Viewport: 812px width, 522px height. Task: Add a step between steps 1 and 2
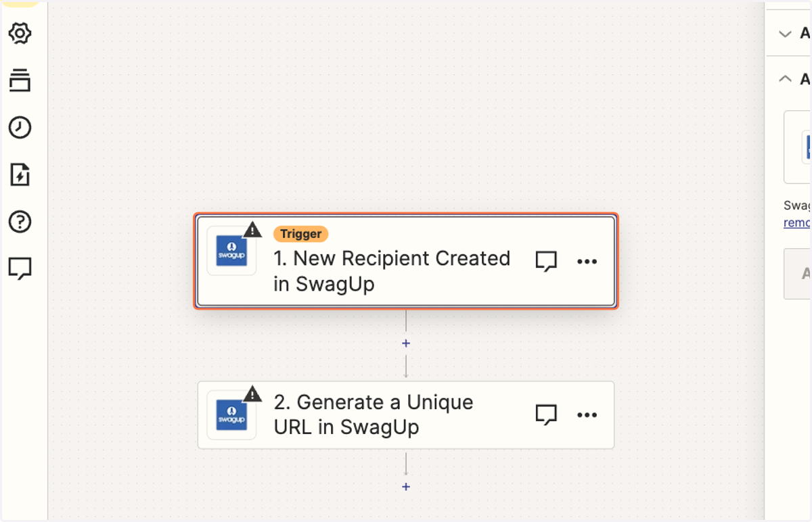coord(406,343)
